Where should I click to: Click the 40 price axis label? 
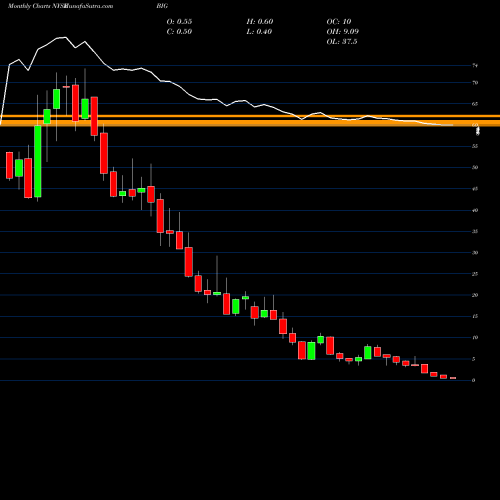475,210
